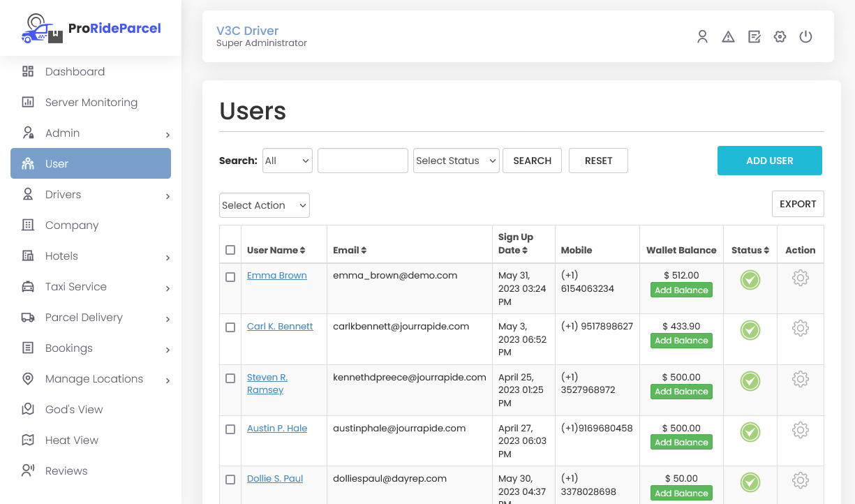The height and width of the screenshot is (504, 855).
Task: Click the ProRideParcel logo
Action: tap(91, 29)
